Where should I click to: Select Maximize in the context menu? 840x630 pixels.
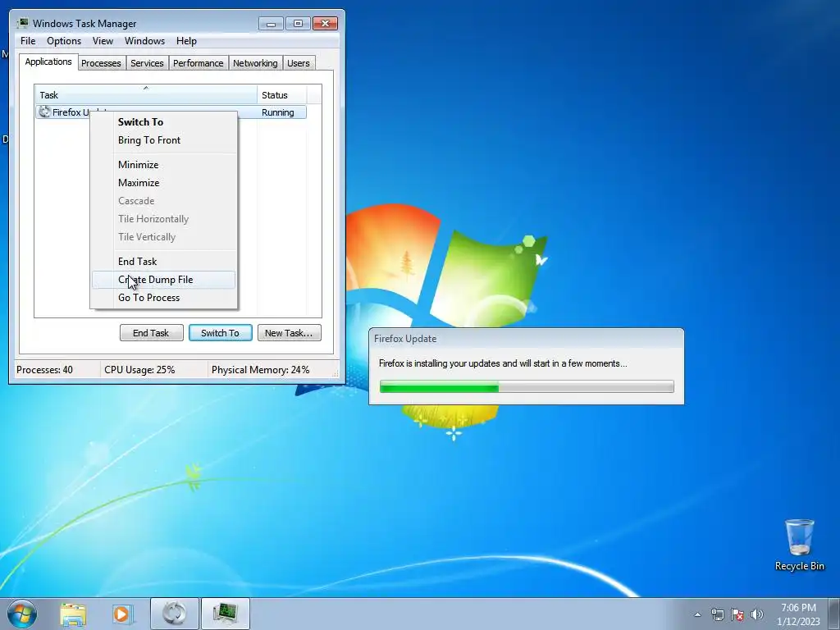[x=164, y=183]
